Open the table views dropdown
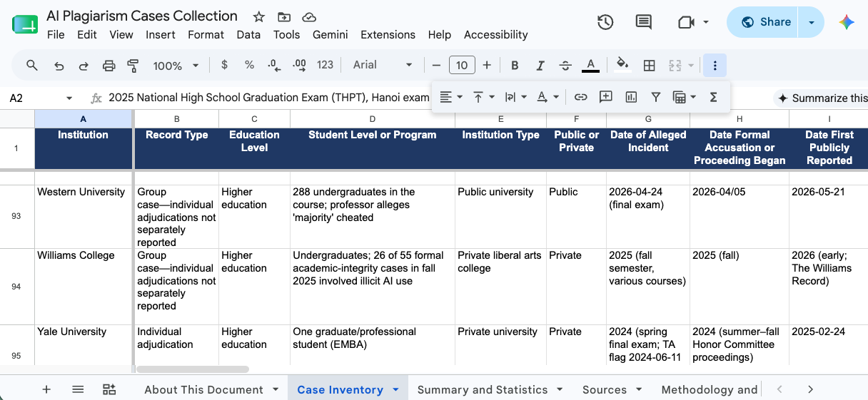The height and width of the screenshot is (400, 868). 685,97
